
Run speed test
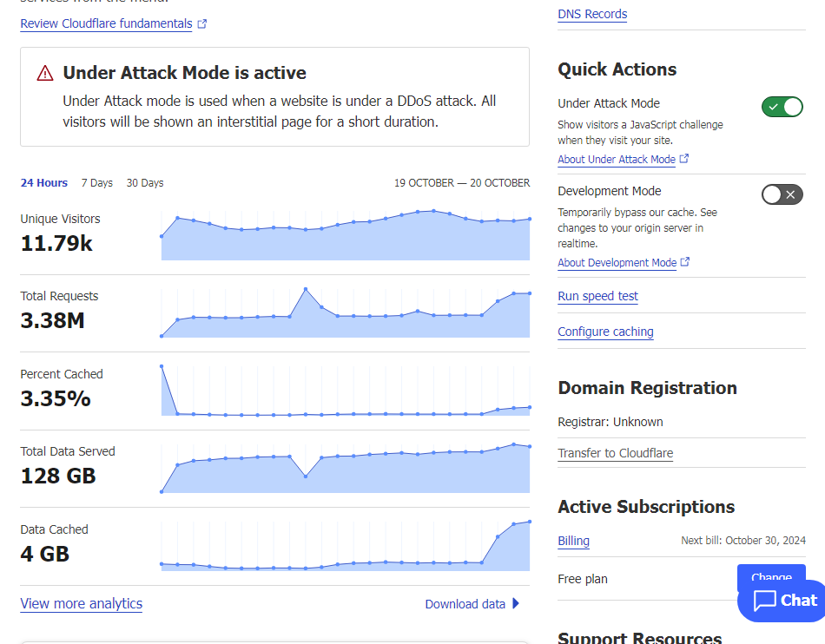point(597,296)
